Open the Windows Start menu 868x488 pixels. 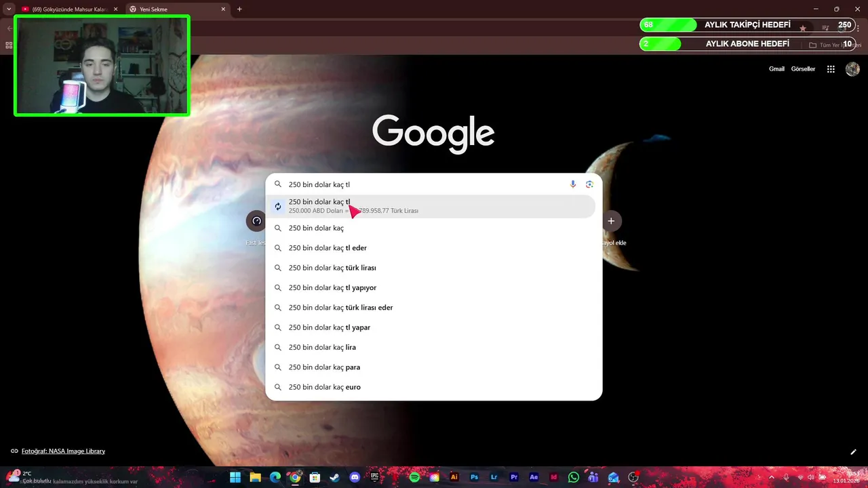[x=235, y=477]
